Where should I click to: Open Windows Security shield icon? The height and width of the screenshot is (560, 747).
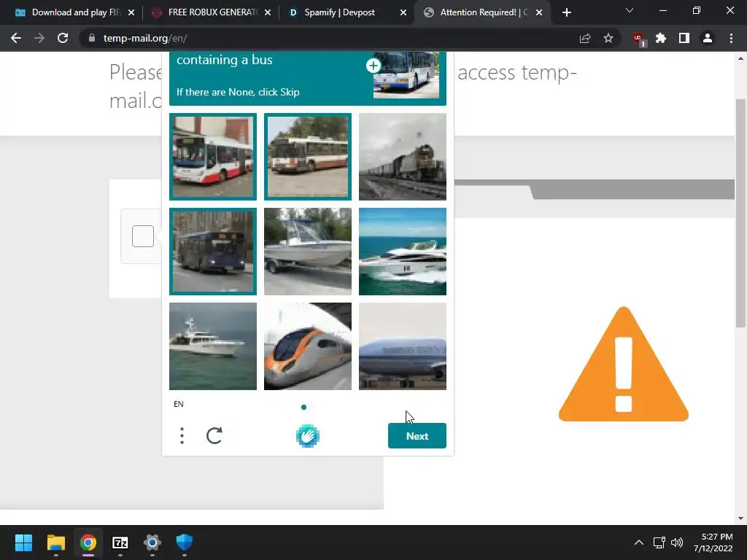coord(185,542)
